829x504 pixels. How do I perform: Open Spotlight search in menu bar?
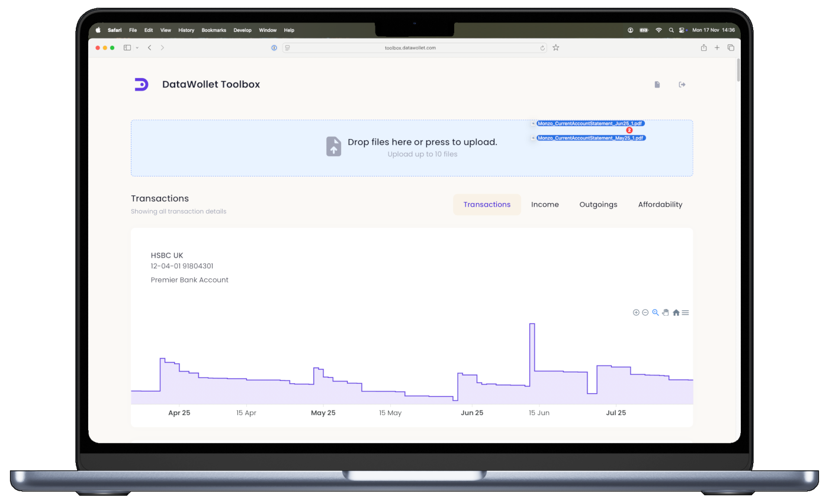tap(671, 30)
